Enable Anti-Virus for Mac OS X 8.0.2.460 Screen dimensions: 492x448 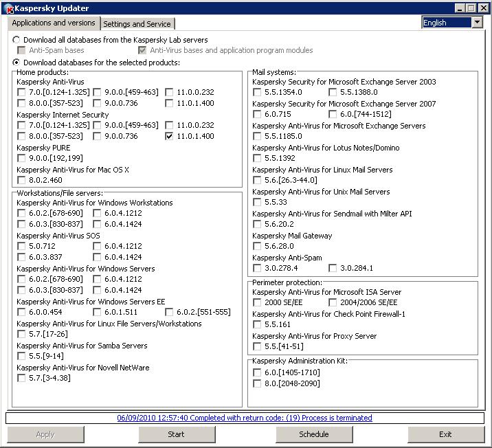[21, 180]
